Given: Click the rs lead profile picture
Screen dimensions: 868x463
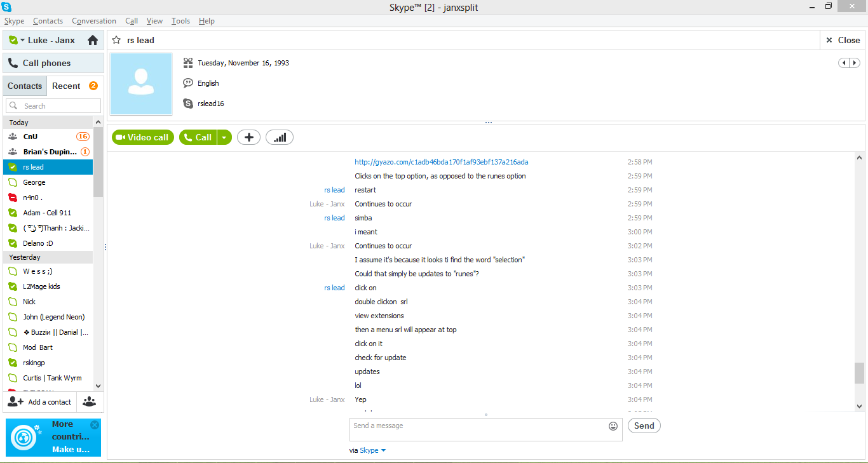Looking at the screenshot, I should click(141, 84).
